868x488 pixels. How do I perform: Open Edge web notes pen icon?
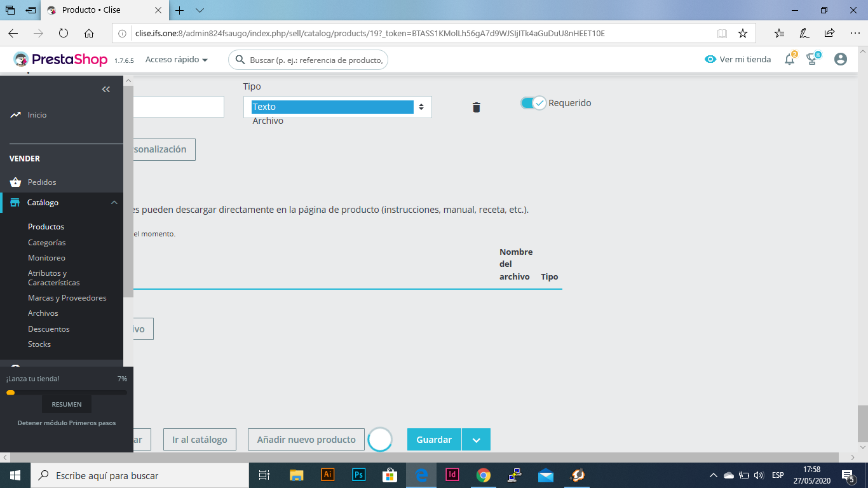(x=804, y=33)
